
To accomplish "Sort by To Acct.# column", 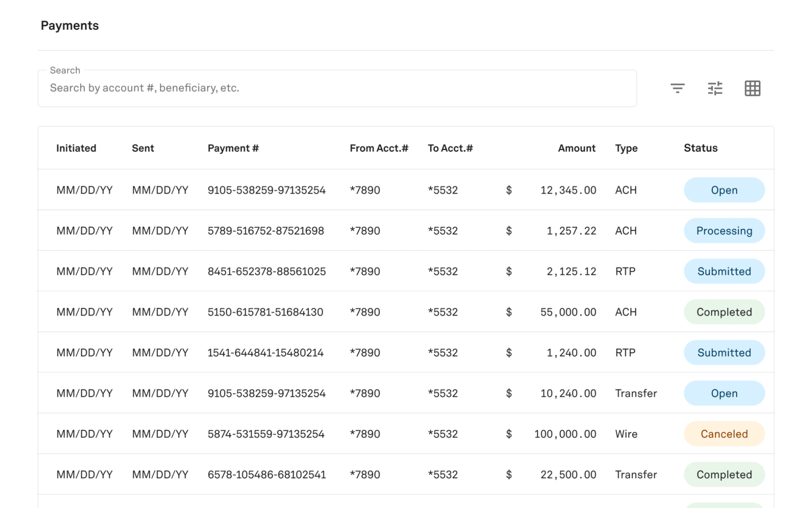I will (x=450, y=148).
